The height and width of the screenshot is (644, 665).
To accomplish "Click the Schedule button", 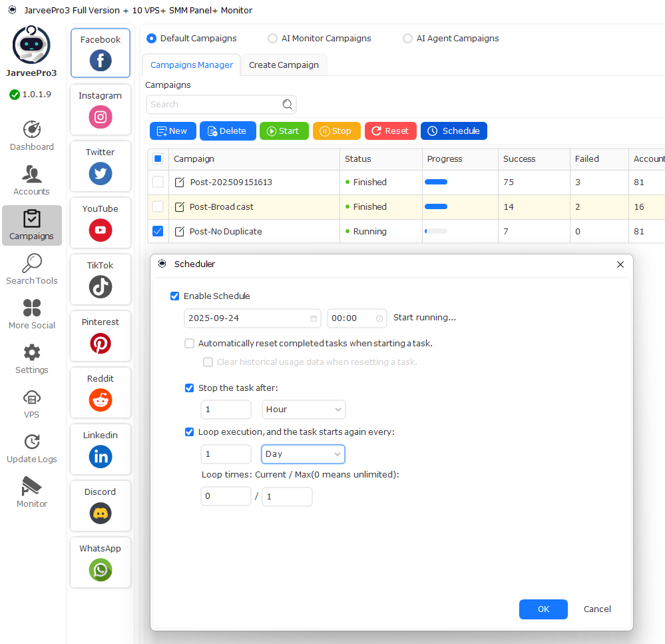I will click(x=454, y=131).
